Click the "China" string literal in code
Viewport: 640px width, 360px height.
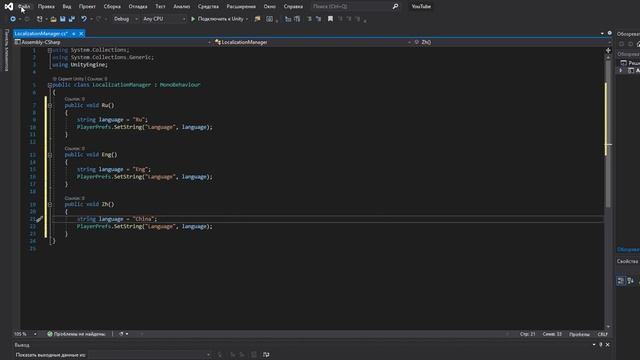143,219
